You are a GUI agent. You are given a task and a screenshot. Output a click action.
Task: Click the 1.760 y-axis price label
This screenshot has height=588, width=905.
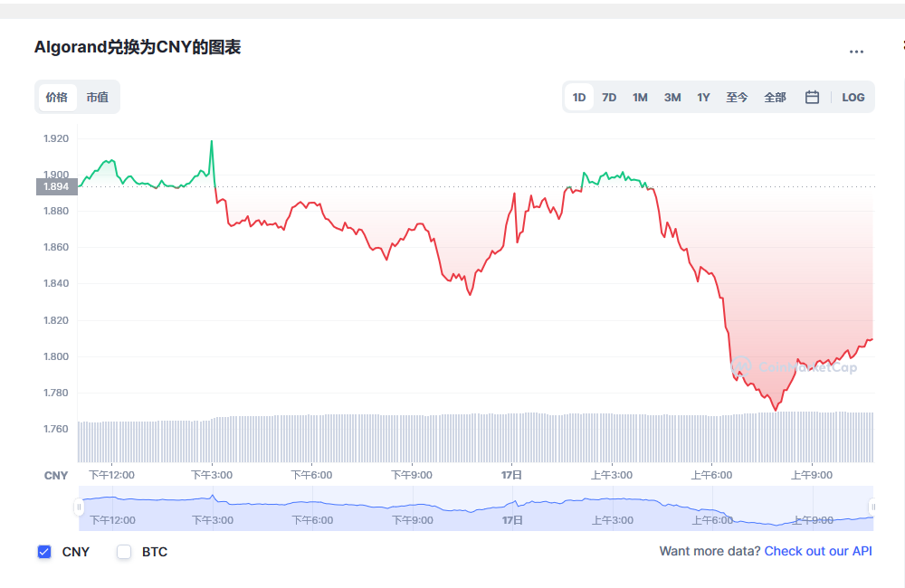[x=56, y=429]
